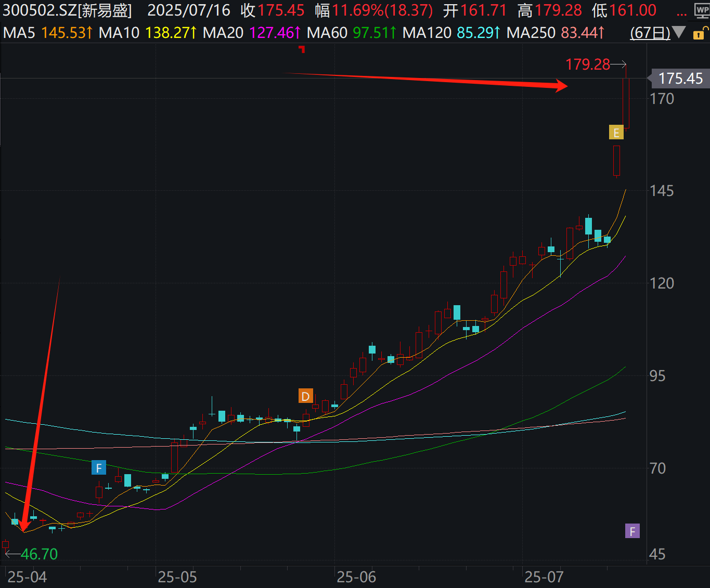The image size is (710, 588).
Task: Open the (67日) day-range link
Action: [650, 33]
